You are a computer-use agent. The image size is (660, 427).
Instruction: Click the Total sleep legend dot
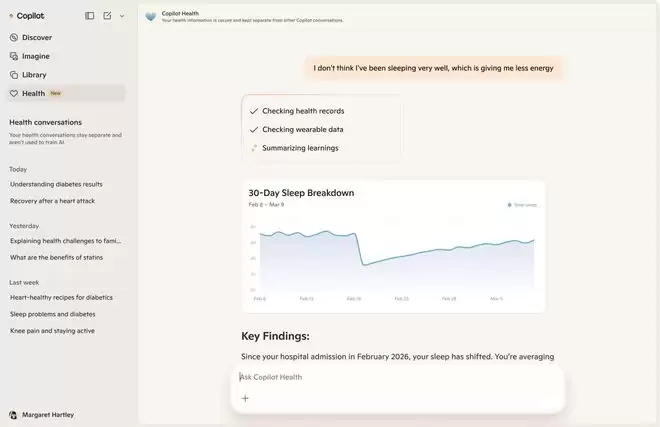pos(509,205)
